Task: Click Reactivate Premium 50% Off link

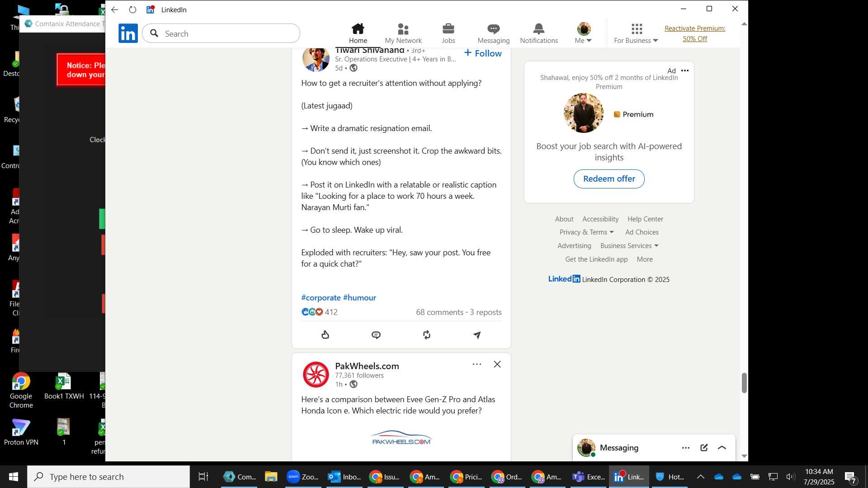Action: point(695,33)
